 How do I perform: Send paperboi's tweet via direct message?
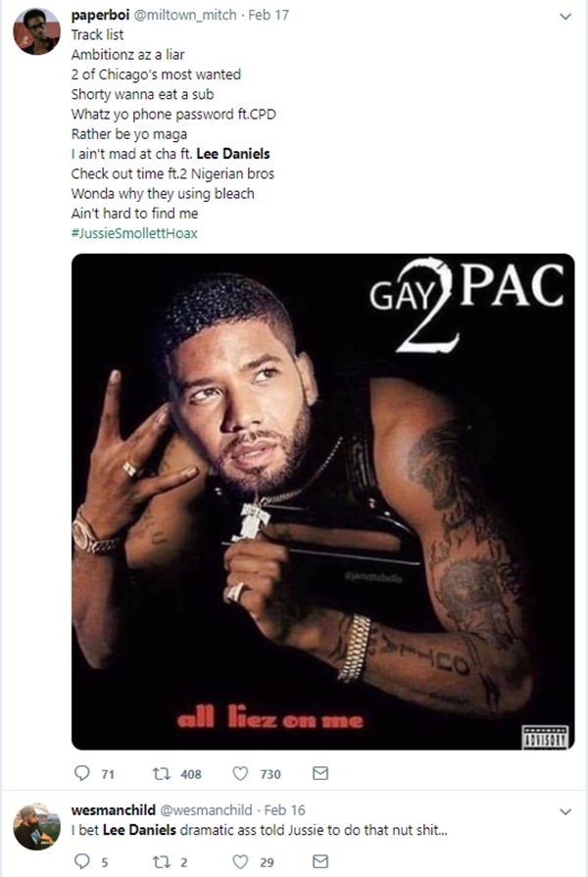click(x=319, y=774)
